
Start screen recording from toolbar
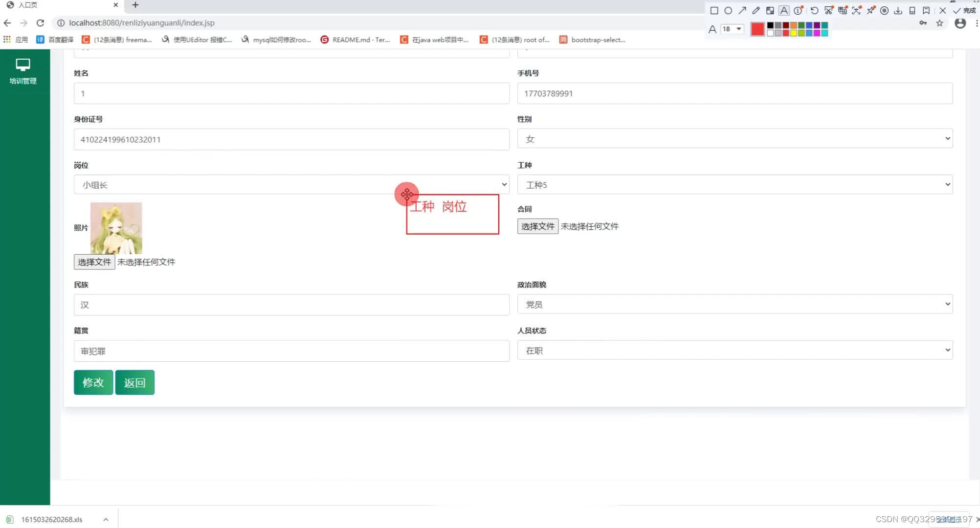click(x=884, y=11)
